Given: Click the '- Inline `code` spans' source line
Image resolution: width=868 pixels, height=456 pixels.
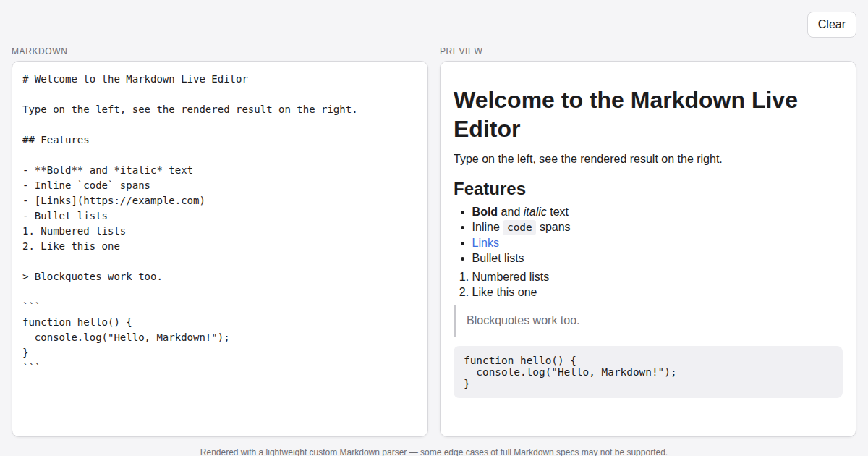Looking at the screenshot, I should 86,185.
